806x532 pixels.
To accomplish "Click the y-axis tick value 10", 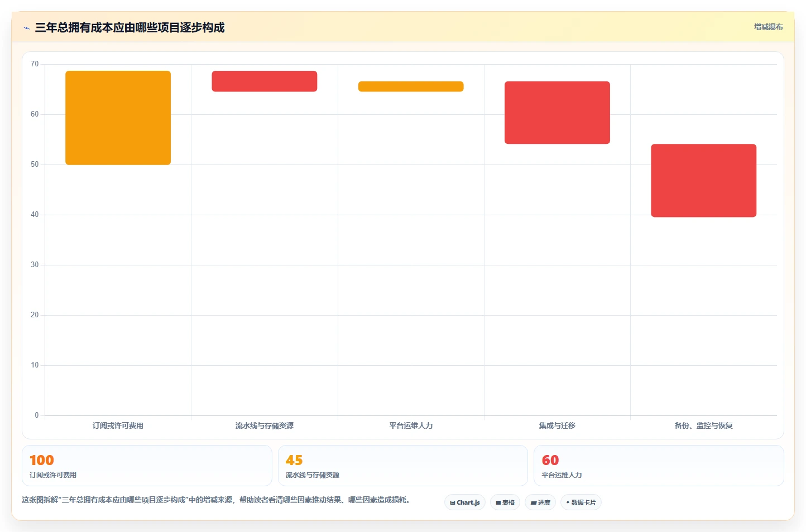I will click(x=35, y=365).
